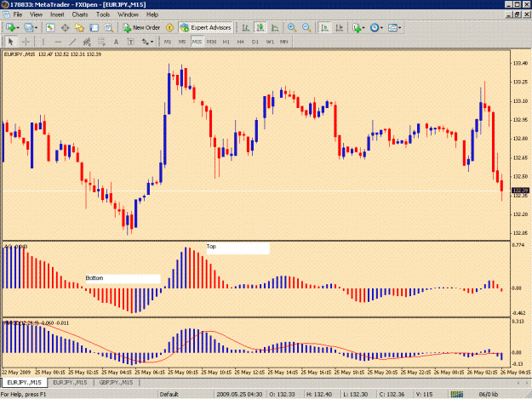This screenshot has width=532, height=399.
Task: Select the trendline tool
Action: (x=72, y=42)
